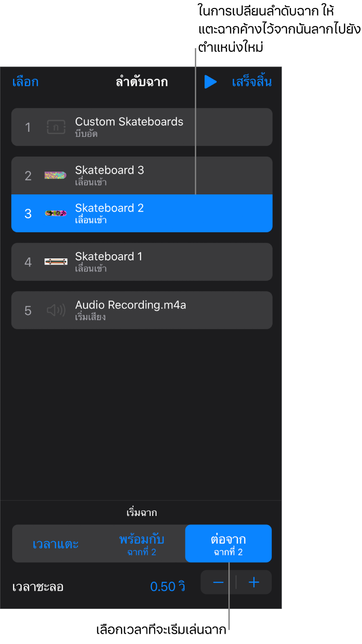Viewport: 362px width, 644px height.
Task: Choose พร้อมกับ ฉากที่ 2 start option
Action: click(142, 544)
